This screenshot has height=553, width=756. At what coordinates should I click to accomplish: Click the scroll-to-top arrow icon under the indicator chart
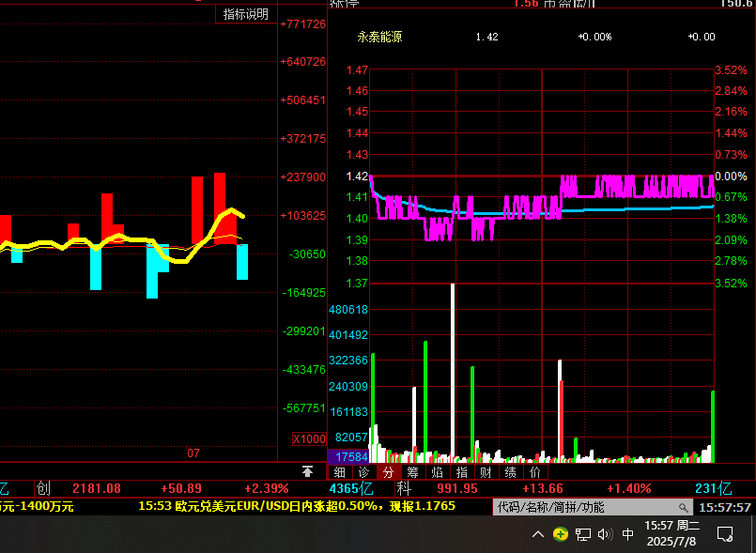[x=307, y=471]
